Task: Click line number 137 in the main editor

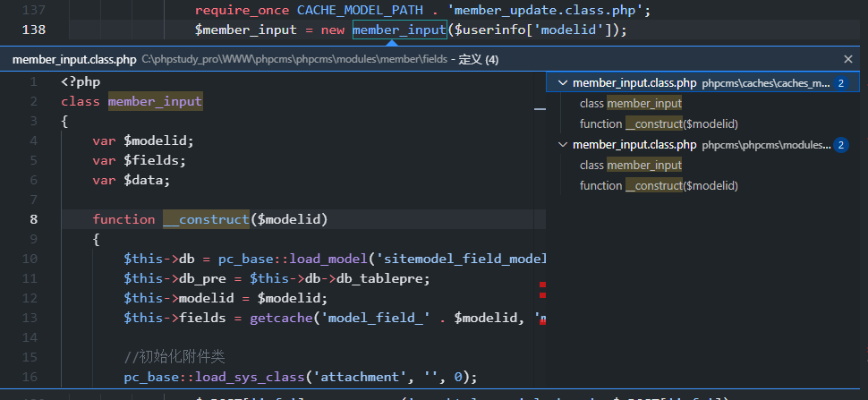Action: click(34, 10)
